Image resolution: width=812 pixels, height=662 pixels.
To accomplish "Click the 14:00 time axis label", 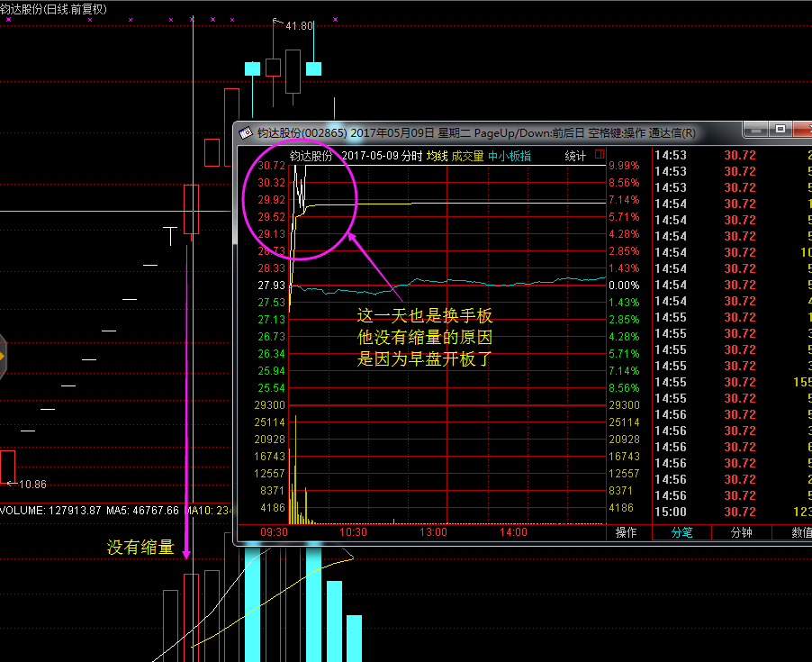I will point(513,532).
